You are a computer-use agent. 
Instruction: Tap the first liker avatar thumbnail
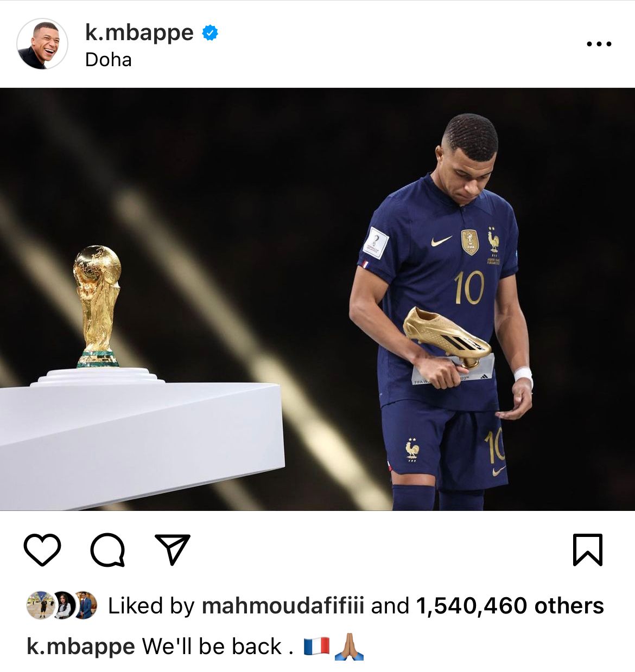40,605
